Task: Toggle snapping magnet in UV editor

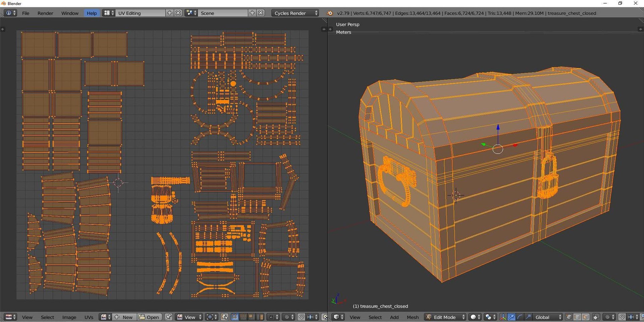Action: [301, 317]
